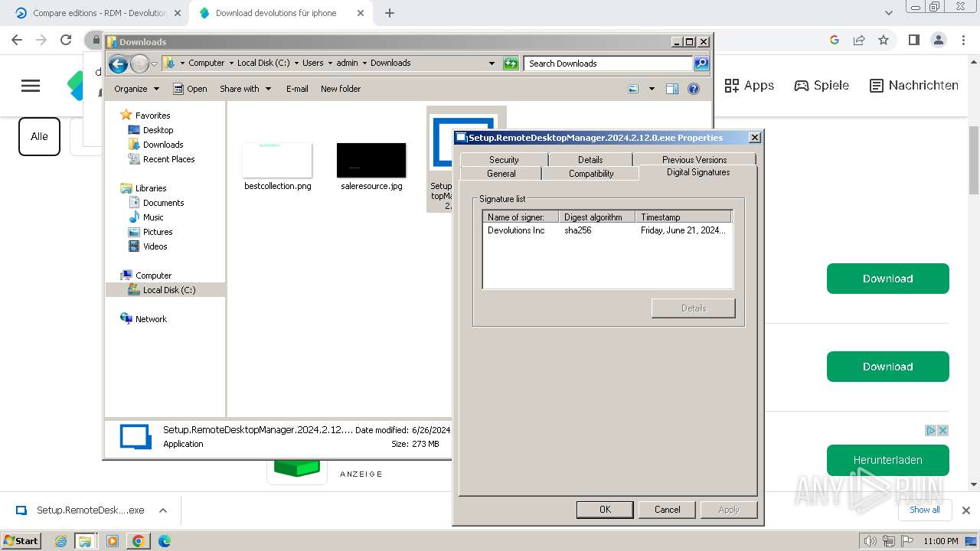Click E-mail in Explorer toolbar

297,89
